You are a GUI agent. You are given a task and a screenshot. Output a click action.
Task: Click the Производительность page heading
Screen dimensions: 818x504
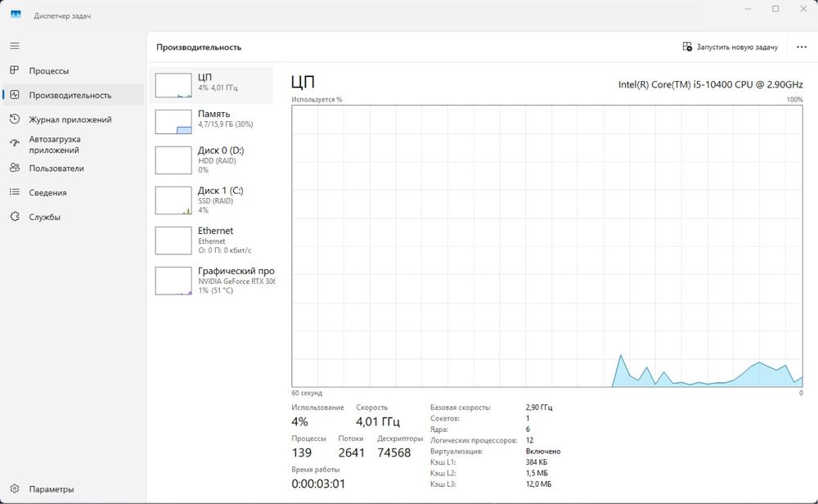pyautogui.click(x=199, y=47)
